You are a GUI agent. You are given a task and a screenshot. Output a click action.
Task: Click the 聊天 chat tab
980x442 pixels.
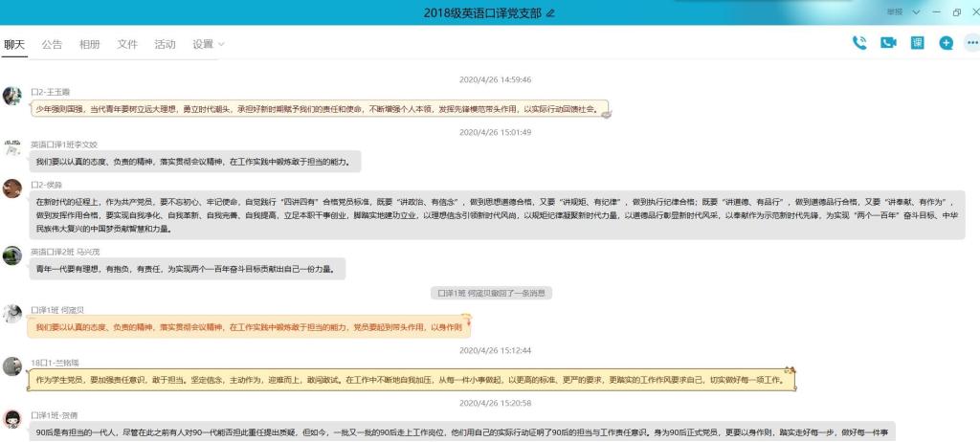pyautogui.click(x=14, y=44)
